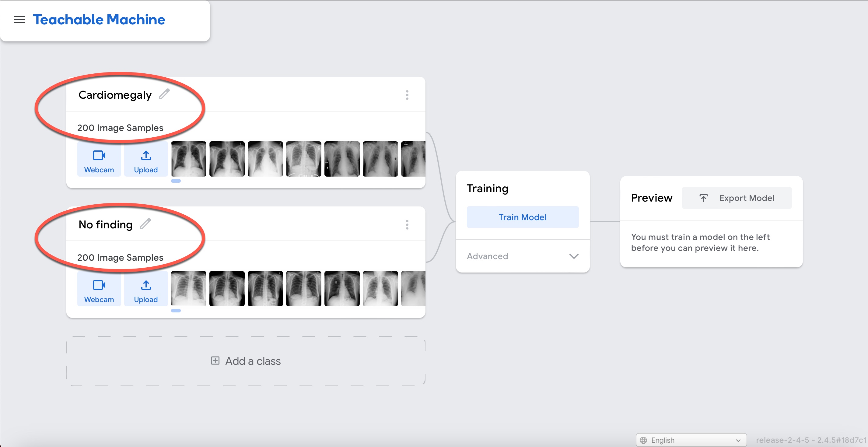The width and height of the screenshot is (868, 447).
Task: Click the Add a class box
Action: pos(246,361)
